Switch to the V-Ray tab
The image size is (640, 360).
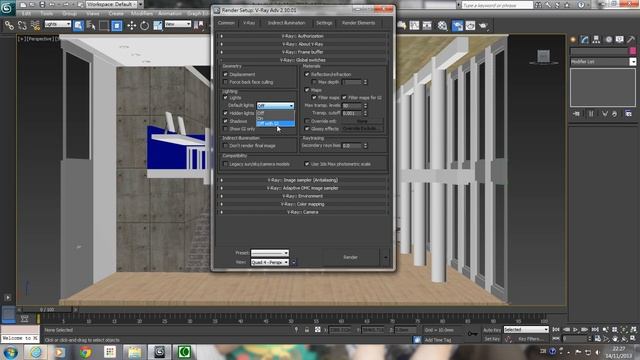(249, 23)
